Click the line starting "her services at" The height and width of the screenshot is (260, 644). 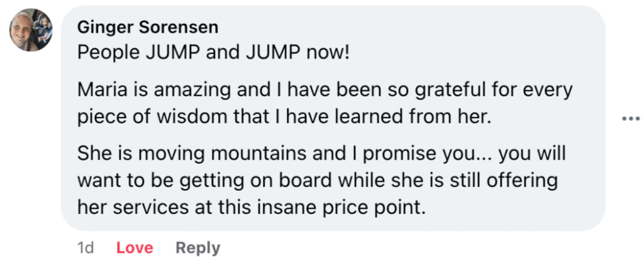252,206
